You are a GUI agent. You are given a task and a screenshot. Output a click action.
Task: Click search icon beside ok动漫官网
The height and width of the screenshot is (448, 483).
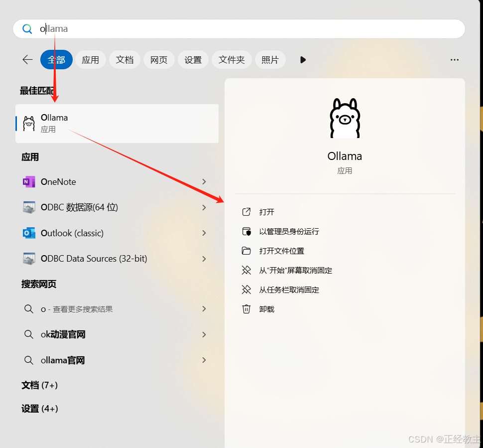click(29, 334)
